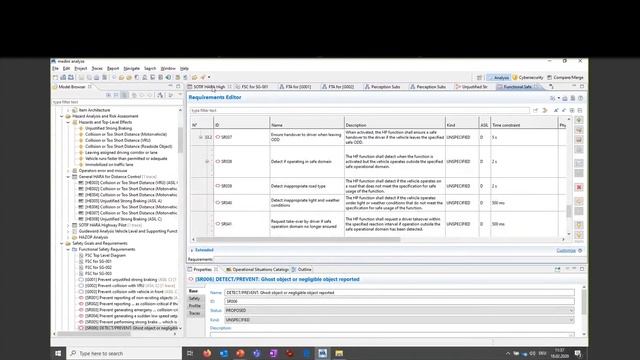Open the Kind dropdown showing UNSPECIFIED

tap(399, 320)
